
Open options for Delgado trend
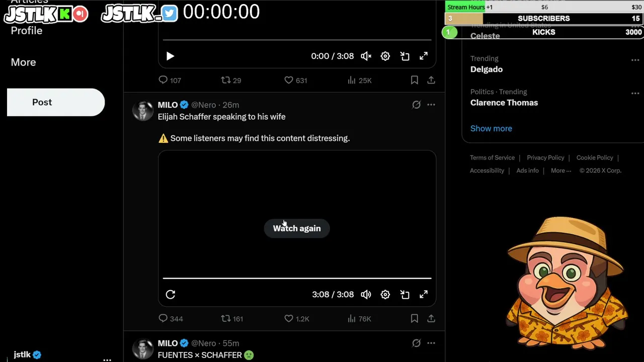pyautogui.click(x=635, y=60)
